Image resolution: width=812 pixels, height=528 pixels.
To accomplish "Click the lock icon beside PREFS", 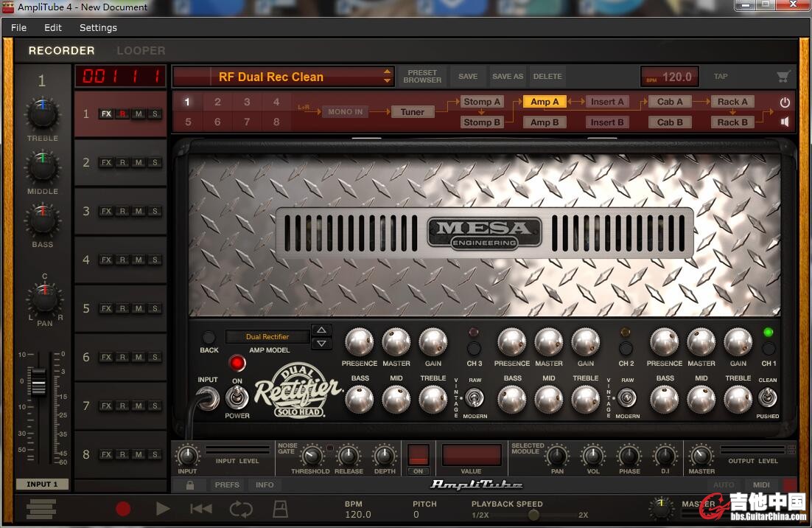I will 190,485.
